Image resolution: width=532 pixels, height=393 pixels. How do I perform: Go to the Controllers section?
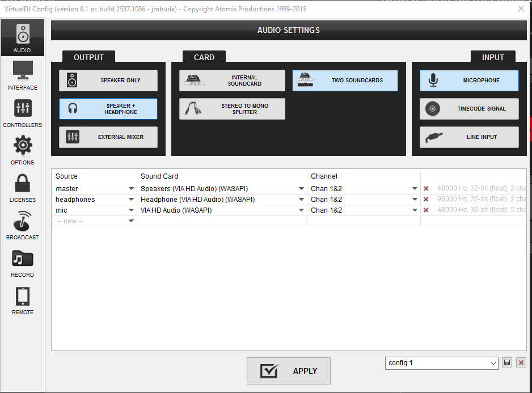click(23, 113)
